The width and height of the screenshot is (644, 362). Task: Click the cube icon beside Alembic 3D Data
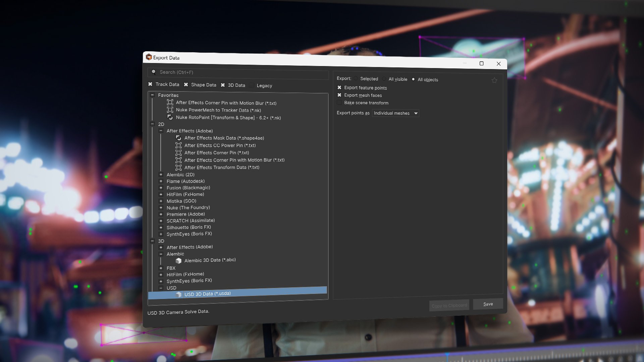178,260
